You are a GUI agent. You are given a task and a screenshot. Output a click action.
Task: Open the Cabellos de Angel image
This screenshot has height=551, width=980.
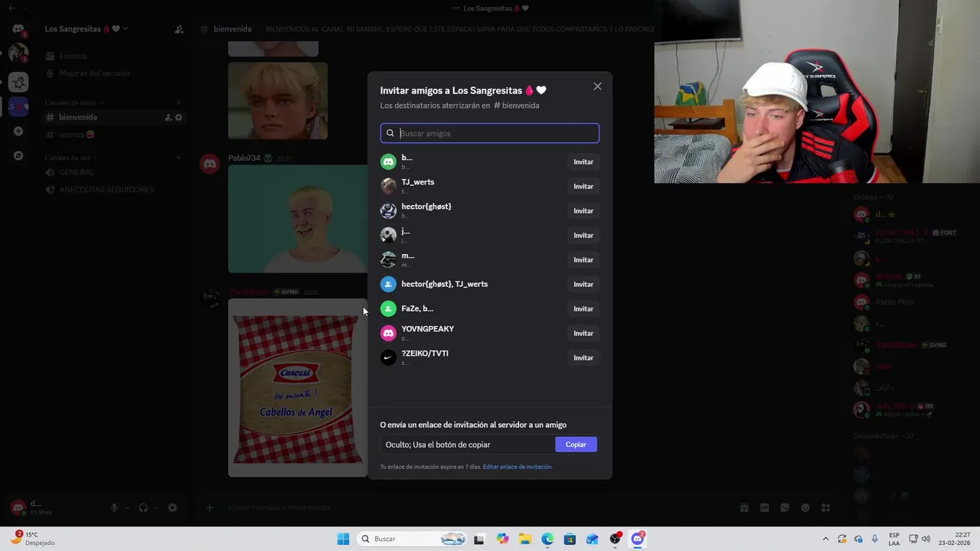(298, 388)
